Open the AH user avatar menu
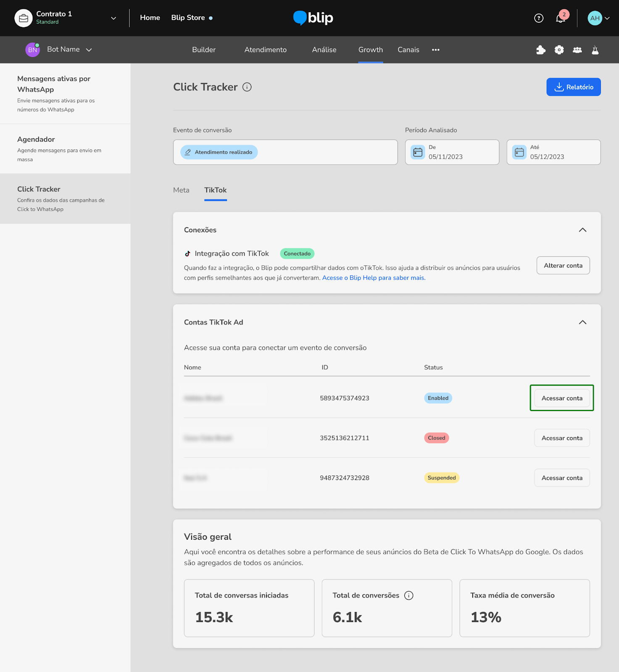This screenshot has width=619, height=672. pyautogui.click(x=598, y=18)
